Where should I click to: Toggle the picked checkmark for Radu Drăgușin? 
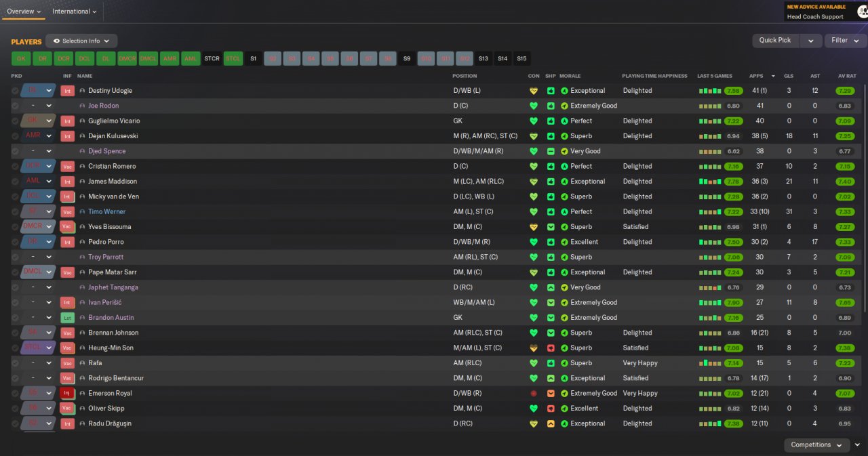[15, 423]
